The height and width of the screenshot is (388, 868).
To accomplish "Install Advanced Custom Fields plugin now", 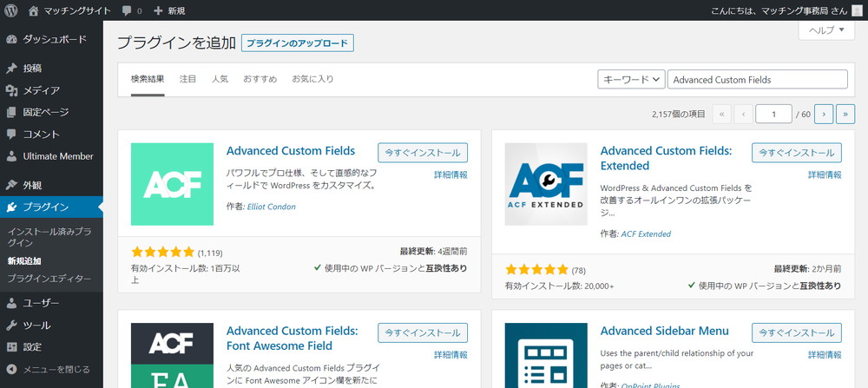I will click(423, 153).
